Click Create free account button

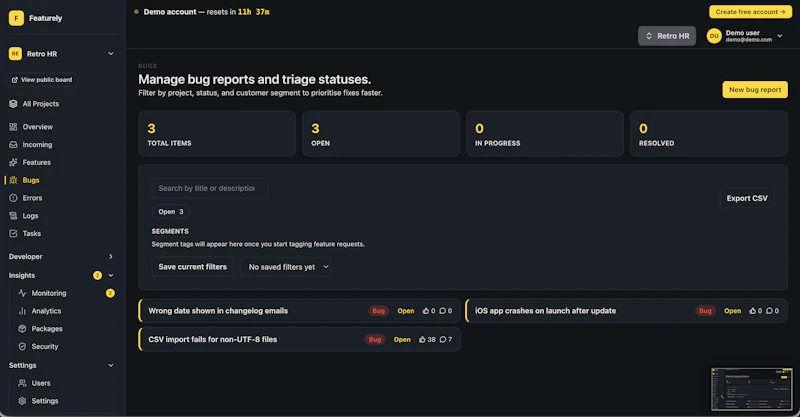point(750,12)
